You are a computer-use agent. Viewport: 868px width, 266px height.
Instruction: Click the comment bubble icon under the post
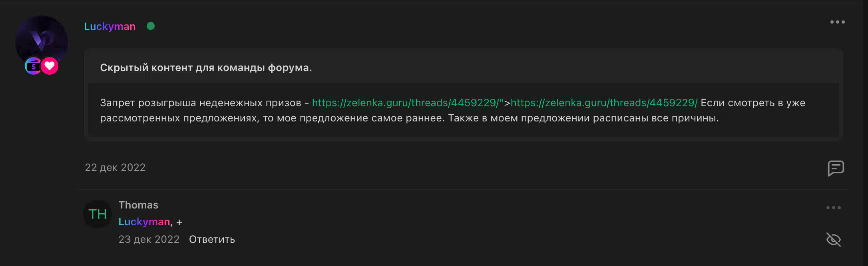point(836,168)
